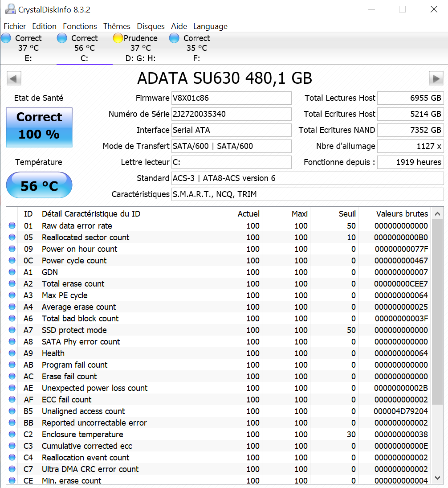This screenshot has height=488, width=448.
Task: Select the E: drive blue status orb
Action: pyautogui.click(x=6, y=38)
